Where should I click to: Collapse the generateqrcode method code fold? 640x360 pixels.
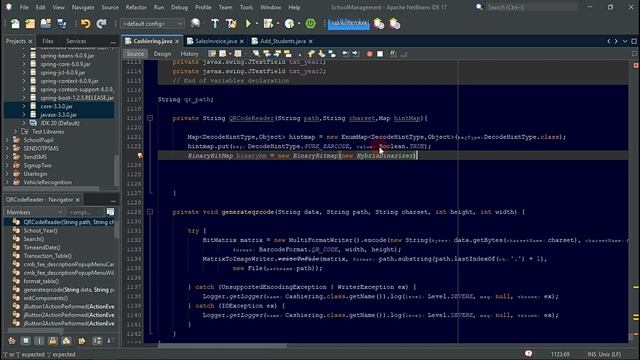pos(150,212)
